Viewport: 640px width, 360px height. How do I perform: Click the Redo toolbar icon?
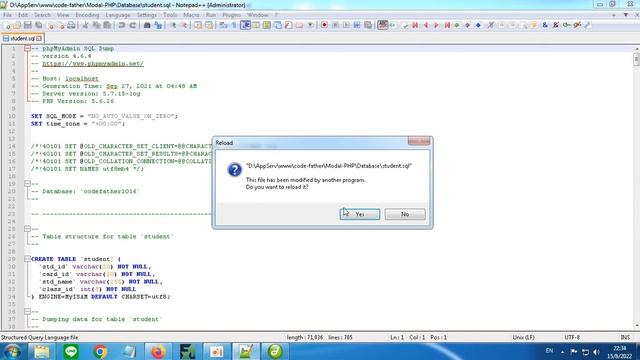tap(133, 25)
